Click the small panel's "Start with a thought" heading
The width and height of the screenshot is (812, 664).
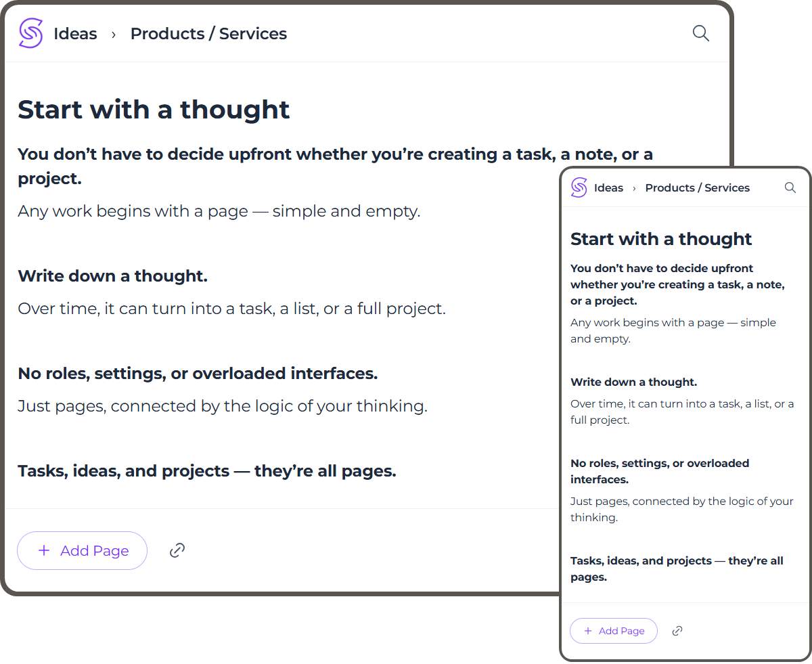660,239
